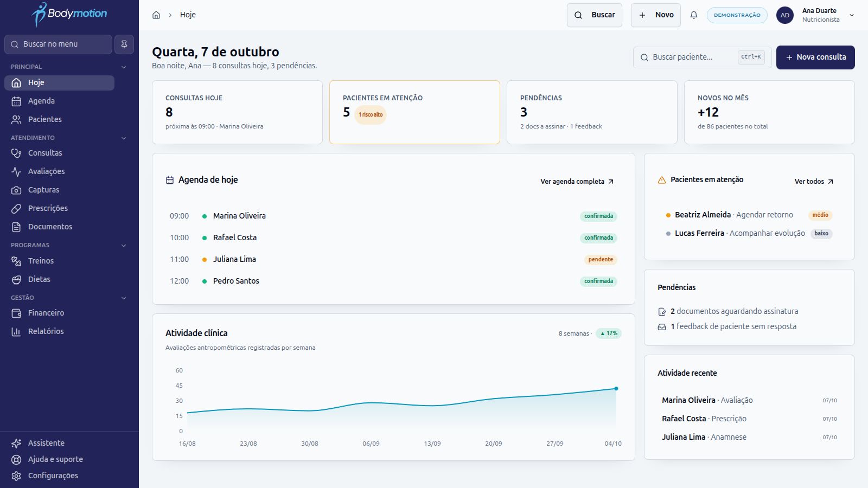
Task: Click the Treinos icon
Action: pyautogui.click(x=16, y=261)
